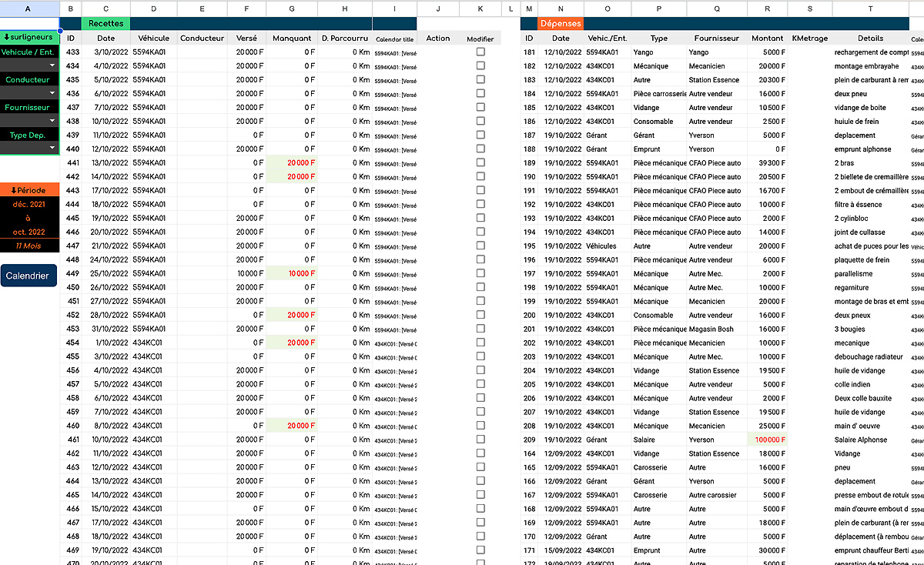The width and height of the screenshot is (924, 565).
Task: Click the Période header with down arrow
Action: [x=30, y=190]
